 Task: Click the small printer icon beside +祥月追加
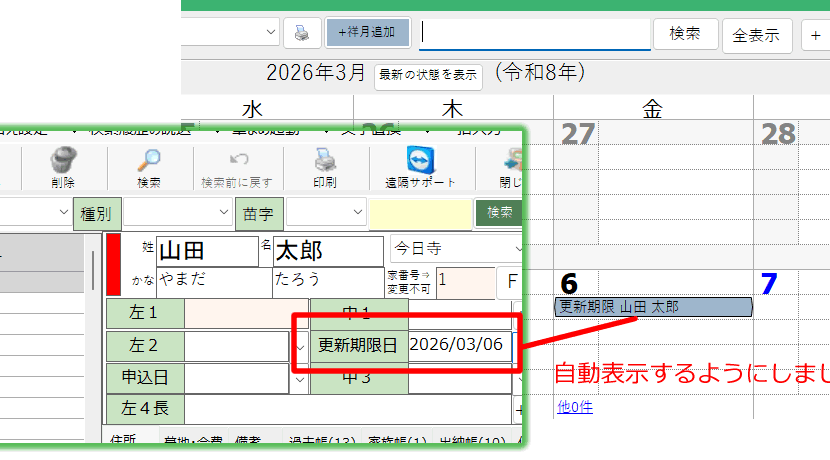pos(302,33)
